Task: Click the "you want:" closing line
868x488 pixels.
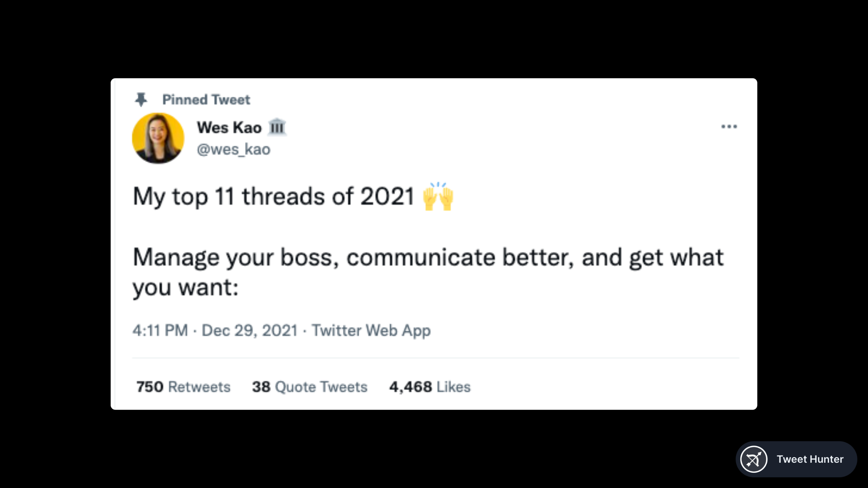Action: (x=186, y=288)
